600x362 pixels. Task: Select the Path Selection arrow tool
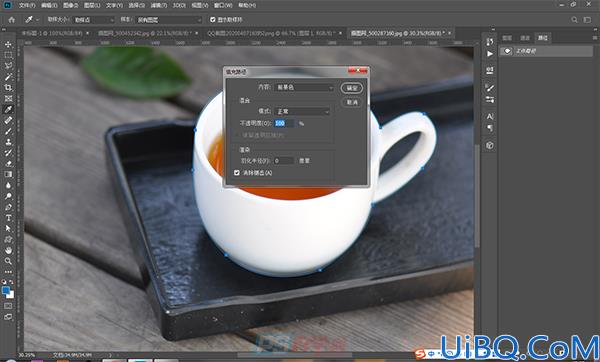[8, 228]
